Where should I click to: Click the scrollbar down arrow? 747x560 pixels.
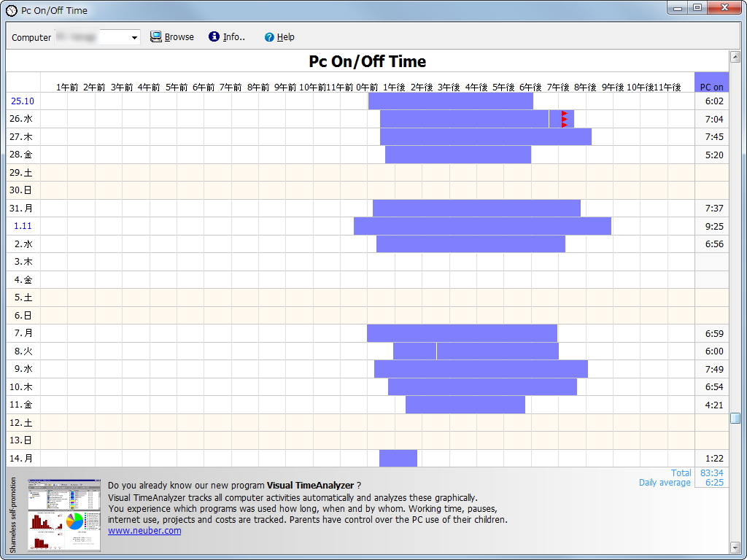coord(735,548)
